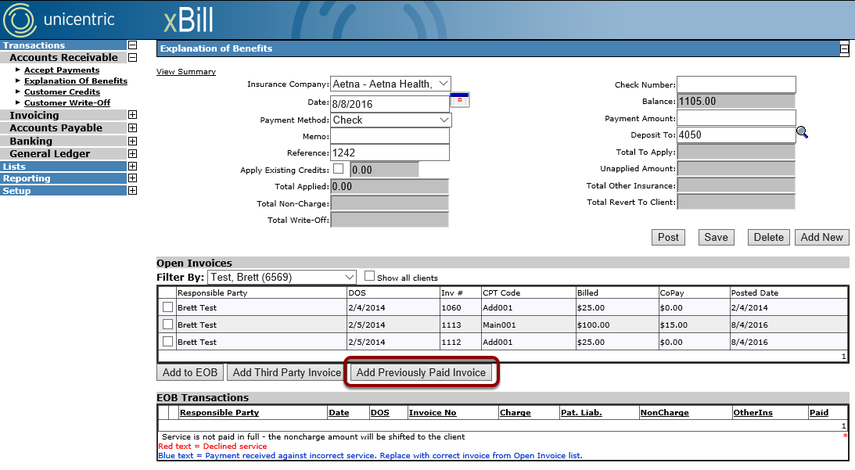
Task: Toggle Apply Existing Credits checkbox
Action: click(x=338, y=168)
